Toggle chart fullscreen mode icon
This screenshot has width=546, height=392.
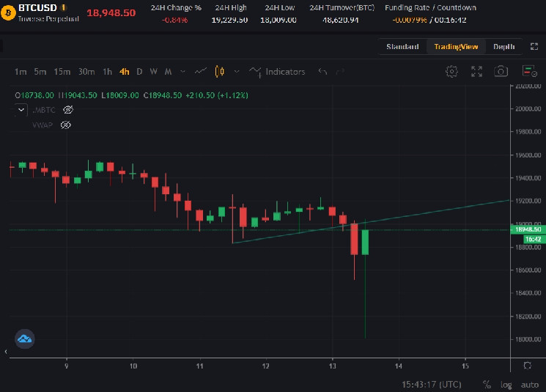pos(476,71)
